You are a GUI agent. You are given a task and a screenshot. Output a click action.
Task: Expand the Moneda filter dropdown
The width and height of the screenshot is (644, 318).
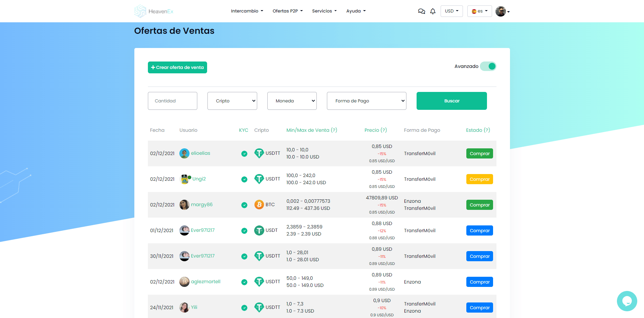292,101
